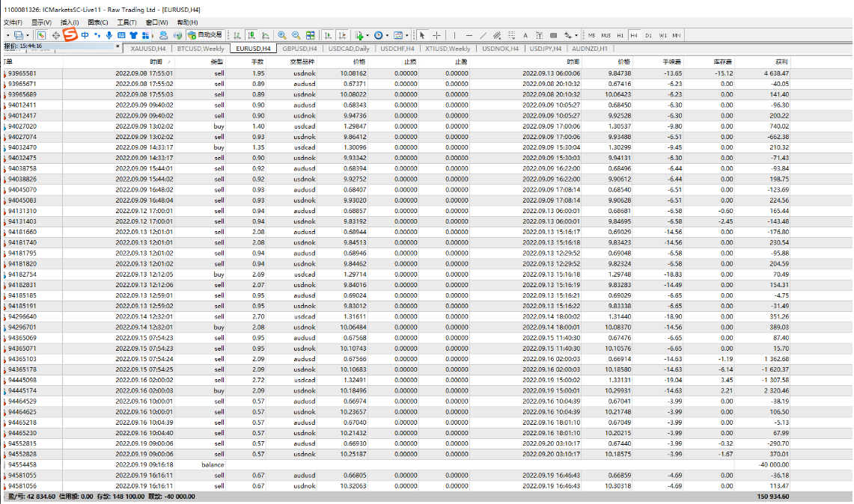The image size is (854, 504).
Task: Toggle chart shift icon
Action: (x=342, y=35)
